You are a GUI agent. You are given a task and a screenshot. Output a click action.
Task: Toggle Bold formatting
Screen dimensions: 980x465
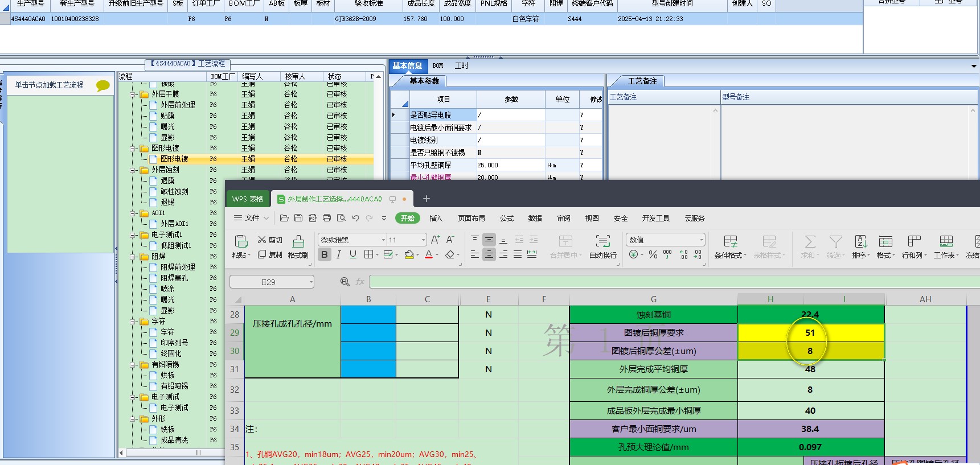324,254
